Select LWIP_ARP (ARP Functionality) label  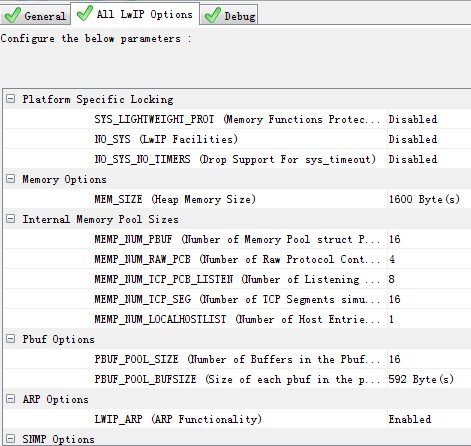[178, 419]
